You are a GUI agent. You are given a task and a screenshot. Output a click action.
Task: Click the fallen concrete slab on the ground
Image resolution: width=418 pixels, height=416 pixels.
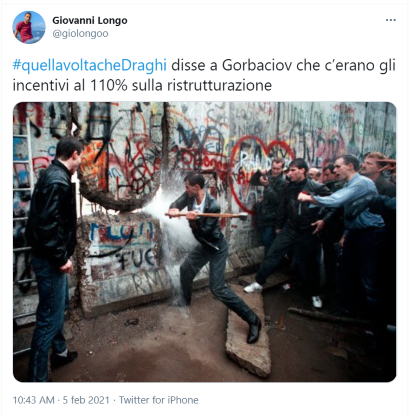[248, 335]
